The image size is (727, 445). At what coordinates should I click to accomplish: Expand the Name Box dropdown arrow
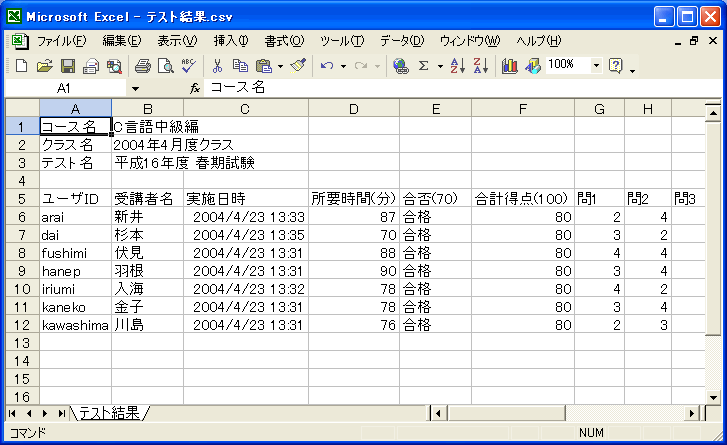(135, 88)
